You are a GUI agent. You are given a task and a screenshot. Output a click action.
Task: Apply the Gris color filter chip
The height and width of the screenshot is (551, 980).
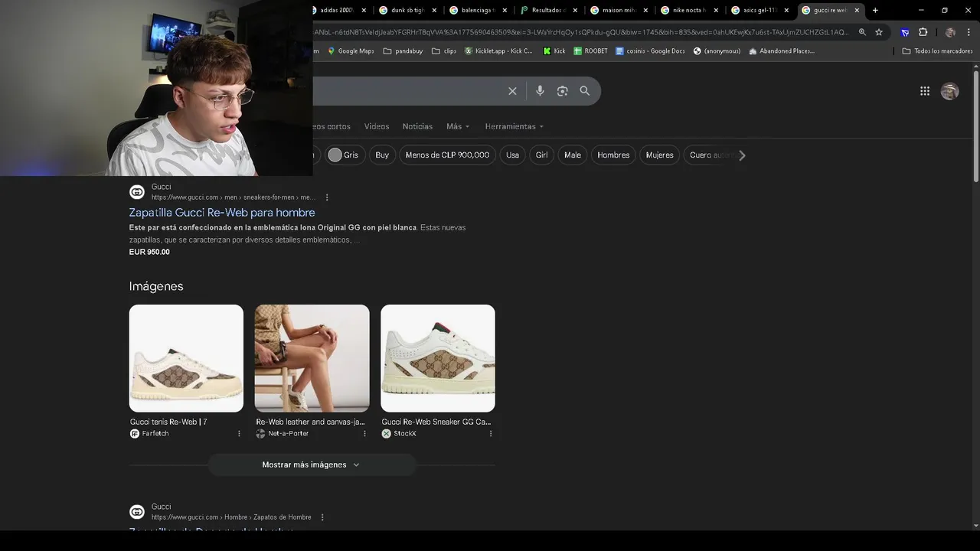click(x=343, y=155)
